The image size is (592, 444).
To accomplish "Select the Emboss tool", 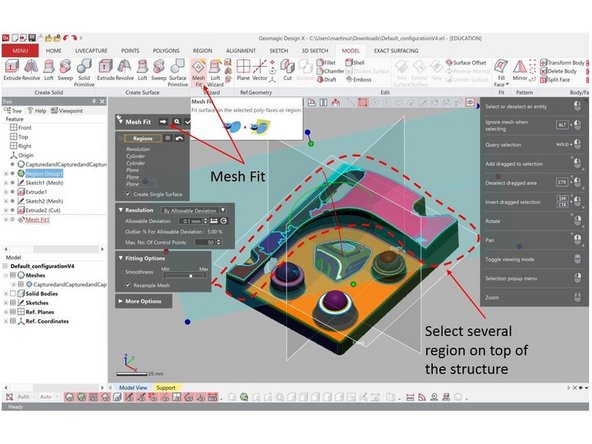I will click(359, 80).
